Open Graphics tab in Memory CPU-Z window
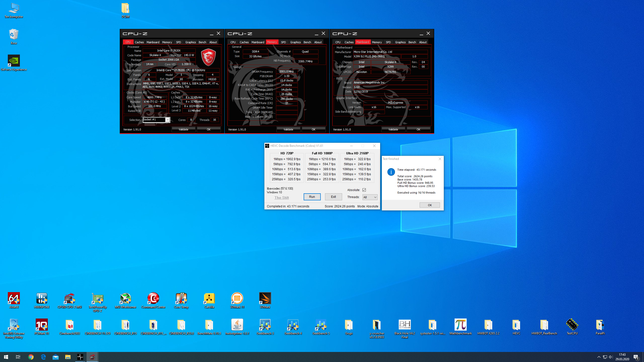Viewport: 644px width, 362px height. pos(295,42)
